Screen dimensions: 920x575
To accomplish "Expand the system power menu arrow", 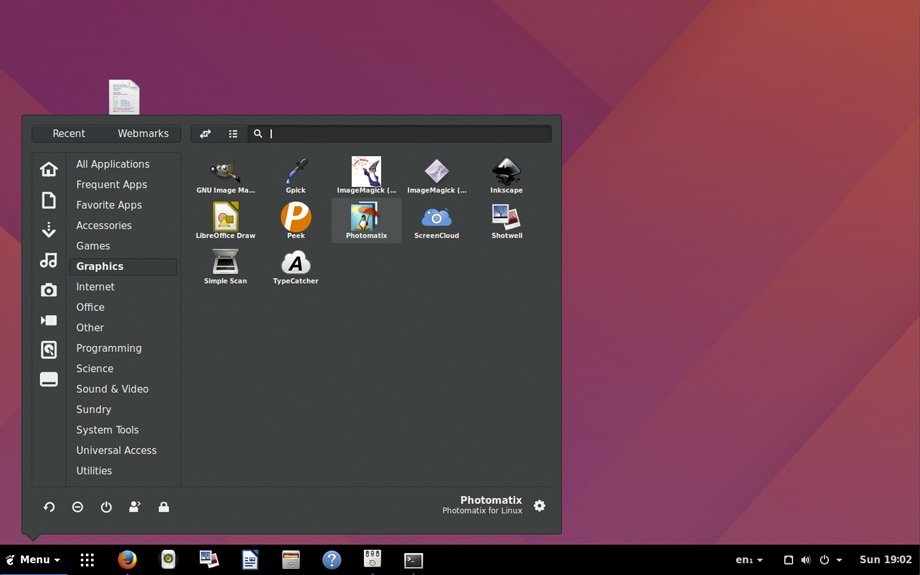I will click(x=838, y=560).
